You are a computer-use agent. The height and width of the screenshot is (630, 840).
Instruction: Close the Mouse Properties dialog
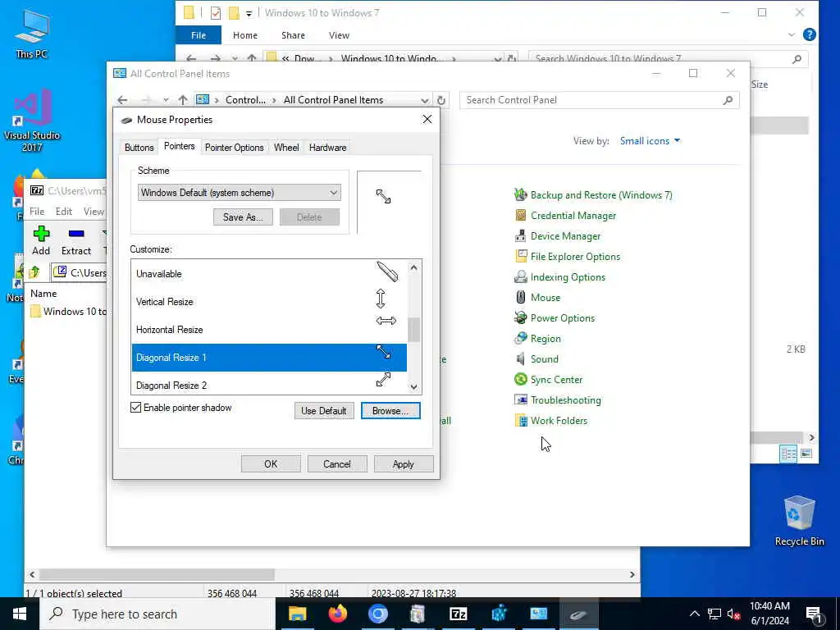tap(427, 119)
